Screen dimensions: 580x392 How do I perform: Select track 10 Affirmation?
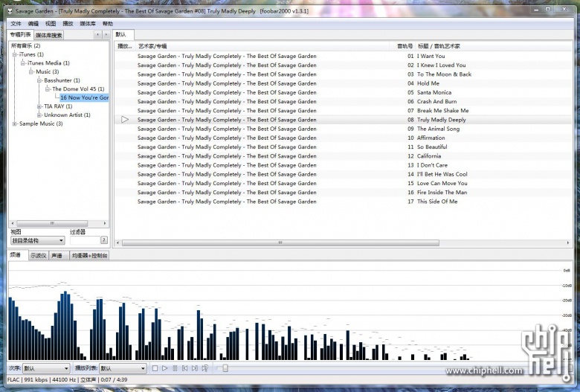[x=343, y=138]
